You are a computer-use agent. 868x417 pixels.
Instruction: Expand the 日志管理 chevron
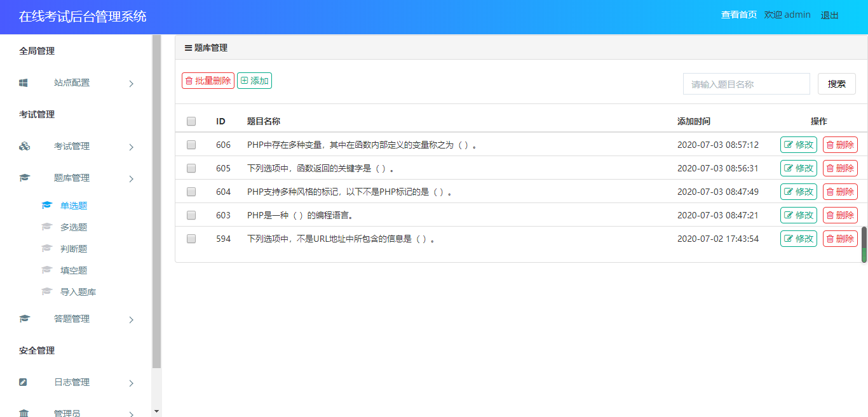click(x=132, y=383)
